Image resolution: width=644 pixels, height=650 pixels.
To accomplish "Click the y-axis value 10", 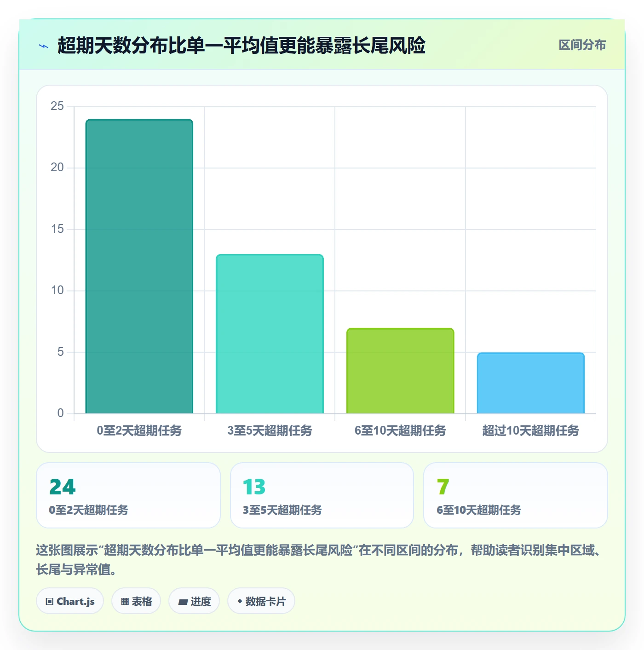I will [57, 290].
